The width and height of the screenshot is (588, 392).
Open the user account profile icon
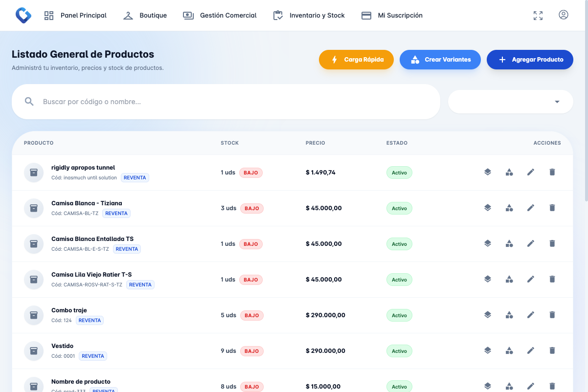564,15
